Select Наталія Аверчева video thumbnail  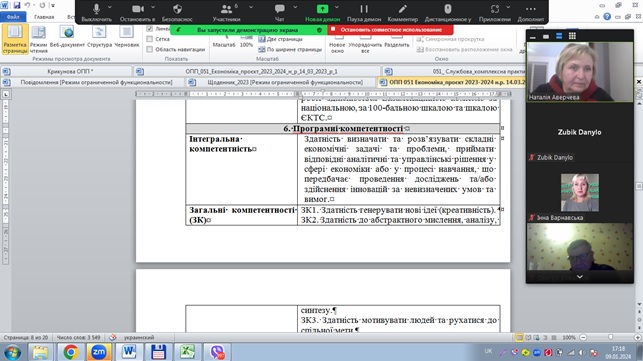pyautogui.click(x=580, y=72)
